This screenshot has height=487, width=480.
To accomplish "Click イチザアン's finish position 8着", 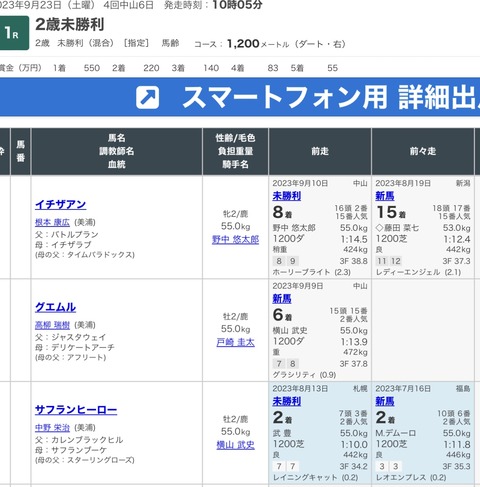I will (x=283, y=212).
